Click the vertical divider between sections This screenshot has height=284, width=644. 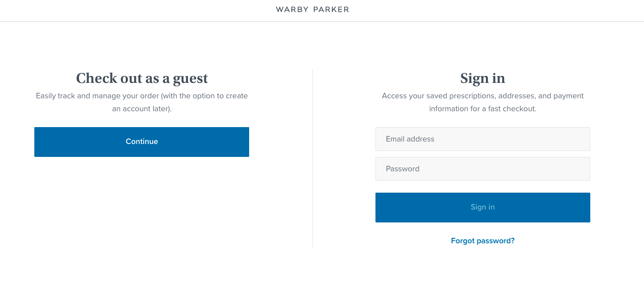pos(312,158)
